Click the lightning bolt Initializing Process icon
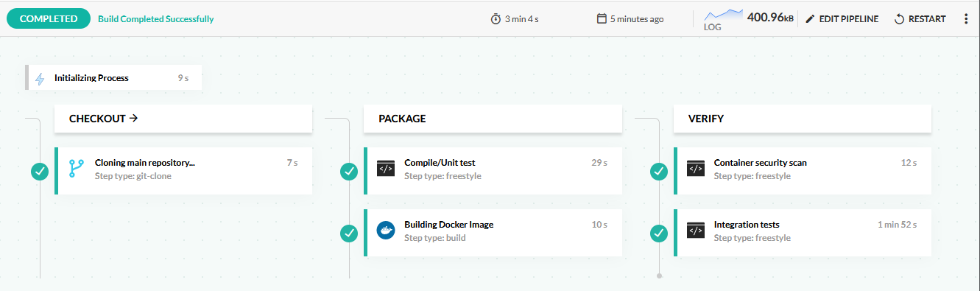Image resolution: width=980 pixels, height=291 pixels. pyautogui.click(x=40, y=78)
